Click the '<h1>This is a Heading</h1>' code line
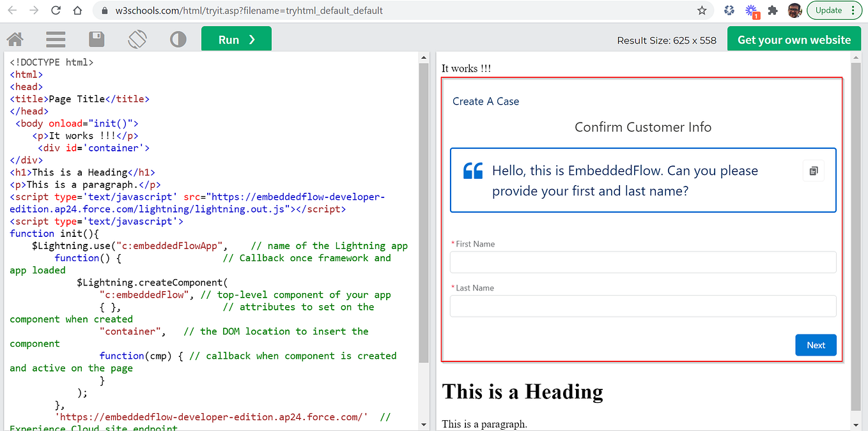Screen dimensions: 868x431 (x=82, y=172)
